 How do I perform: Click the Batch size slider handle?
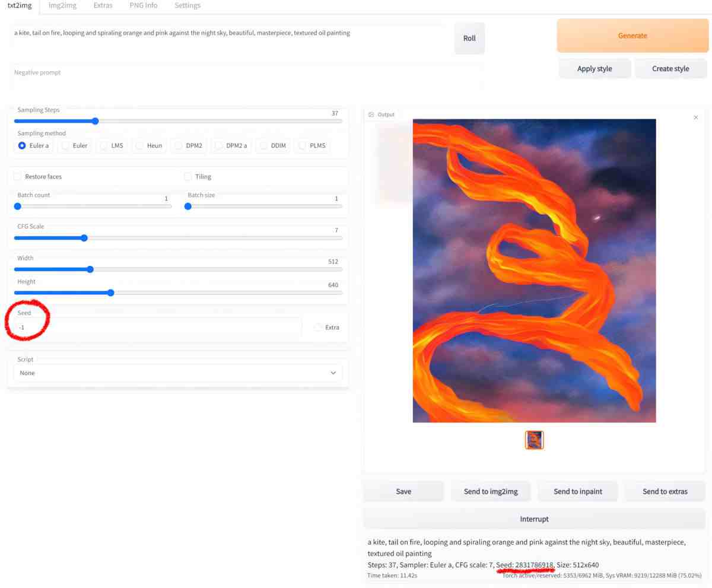[x=188, y=206]
